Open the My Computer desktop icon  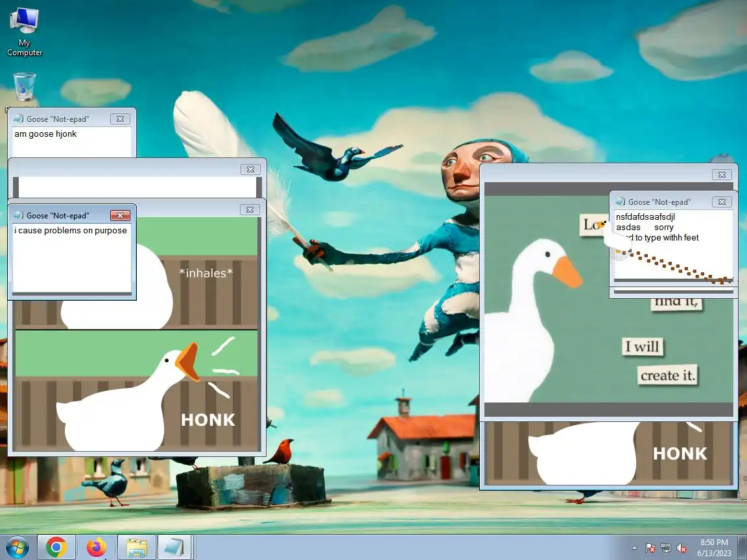pos(24,32)
